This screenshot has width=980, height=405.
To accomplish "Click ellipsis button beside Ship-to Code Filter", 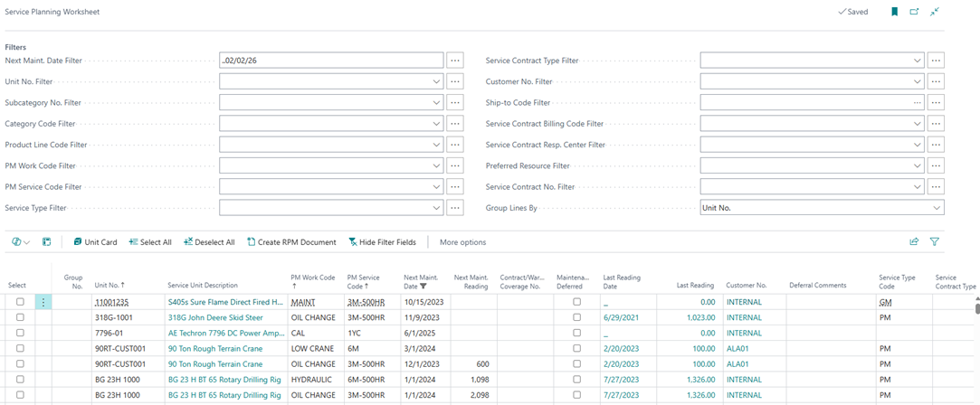I will click(936, 102).
